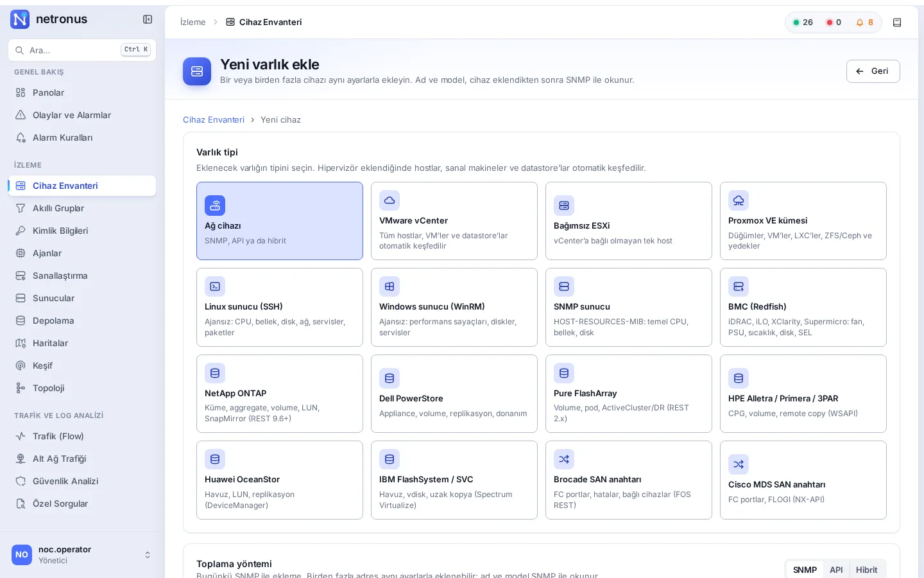Choose the VMware vCenter card

(x=454, y=221)
